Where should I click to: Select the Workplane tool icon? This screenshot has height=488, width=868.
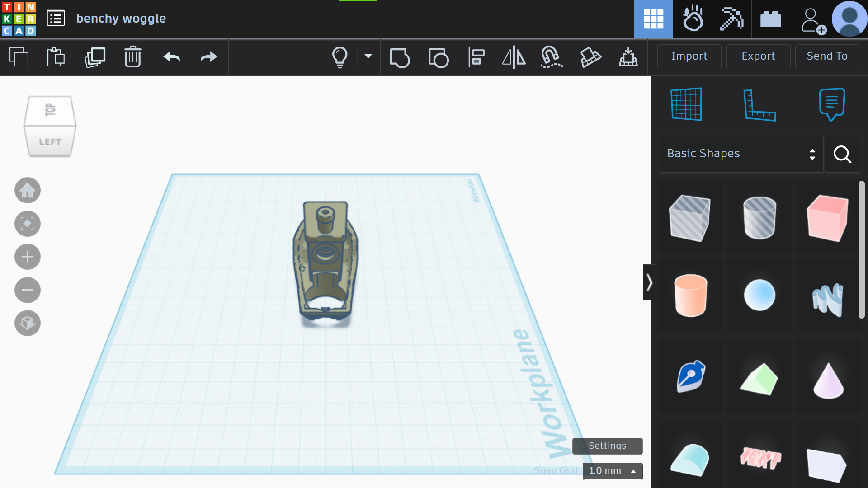(x=686, y=104)
